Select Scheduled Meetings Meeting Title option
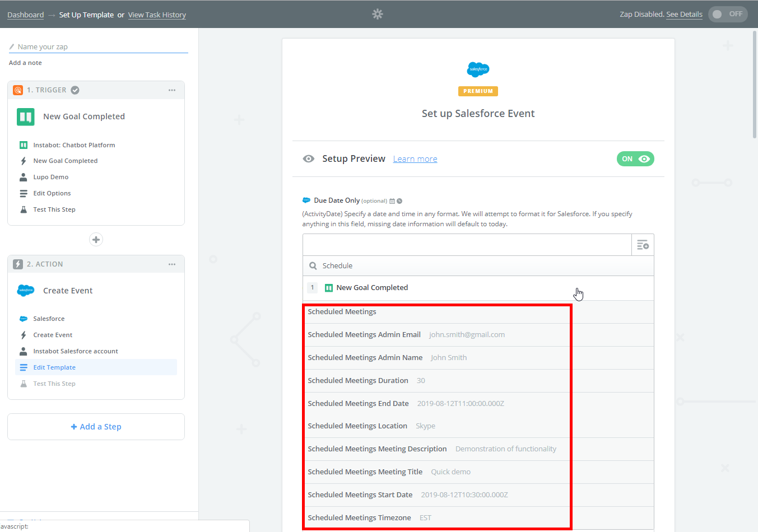This screenshot has height=532, width=758. click(478, 472)
